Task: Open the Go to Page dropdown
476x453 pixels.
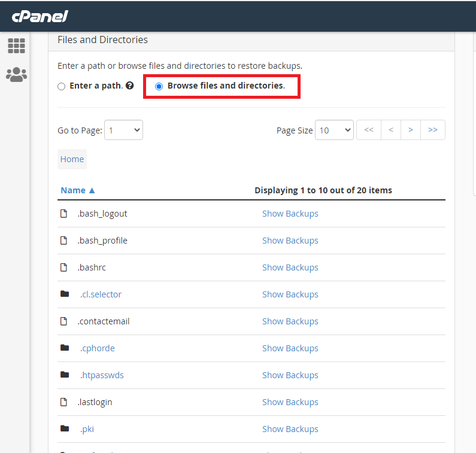Action: 123,130
